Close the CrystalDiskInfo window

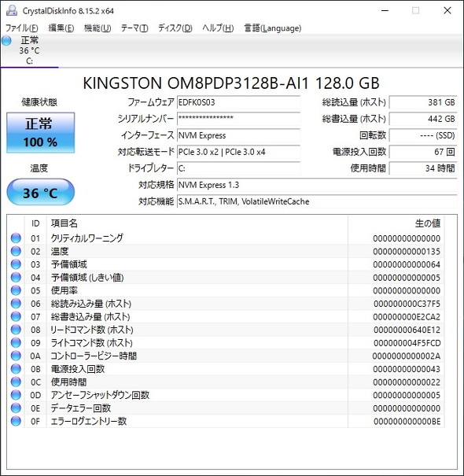(x=447, y=10)
